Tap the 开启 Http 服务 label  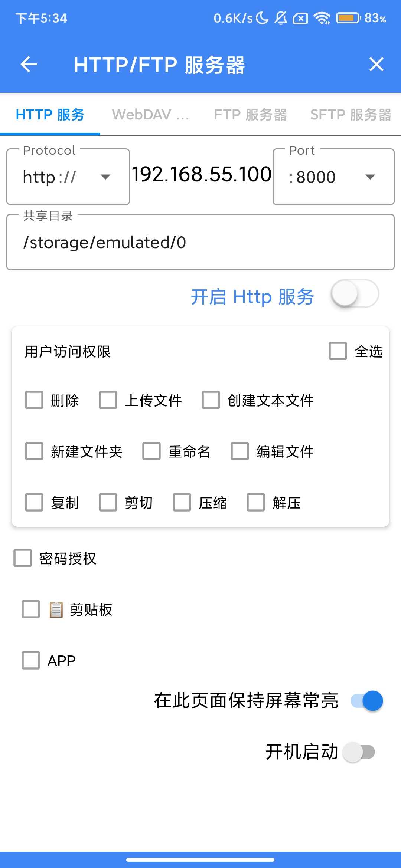pyautogui.click(x=252, y=297)
